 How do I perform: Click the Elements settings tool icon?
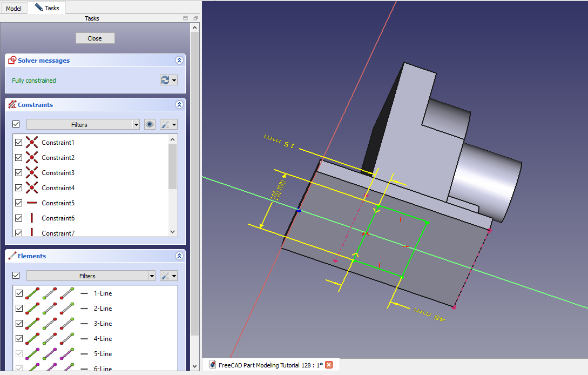166,276
